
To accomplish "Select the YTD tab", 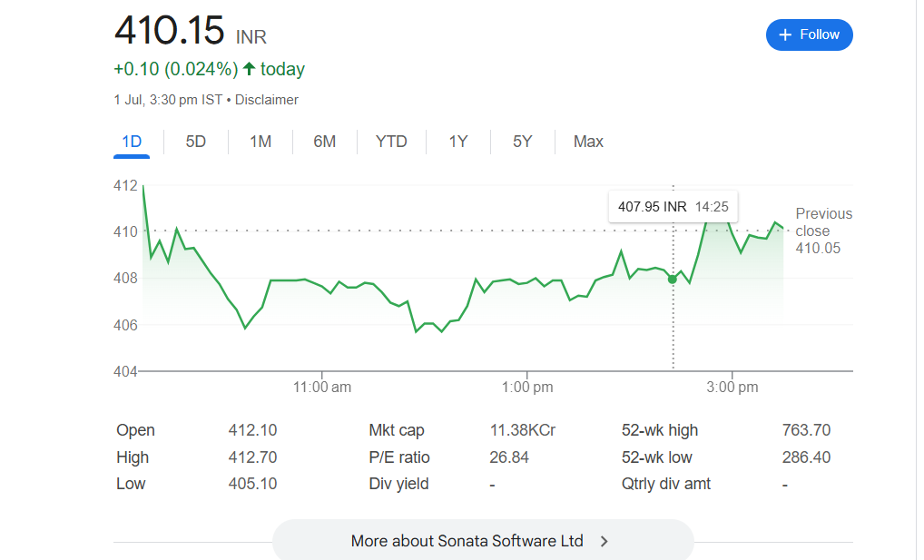I will click(391, 142).
